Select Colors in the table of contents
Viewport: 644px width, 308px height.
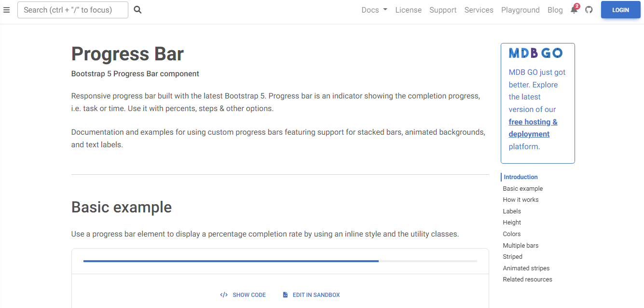tap(511, 234)
